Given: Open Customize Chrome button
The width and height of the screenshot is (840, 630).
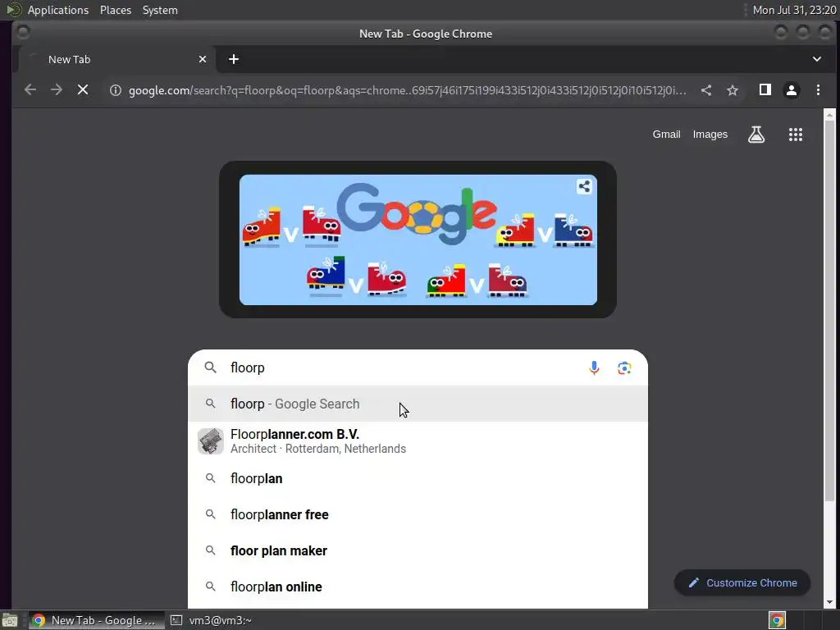Looking at the screenshot, I should coord(742,583).
